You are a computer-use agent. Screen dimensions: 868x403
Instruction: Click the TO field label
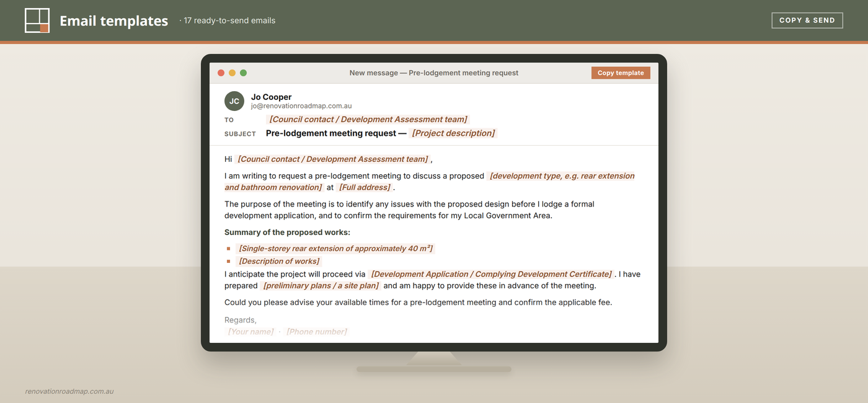229,120
